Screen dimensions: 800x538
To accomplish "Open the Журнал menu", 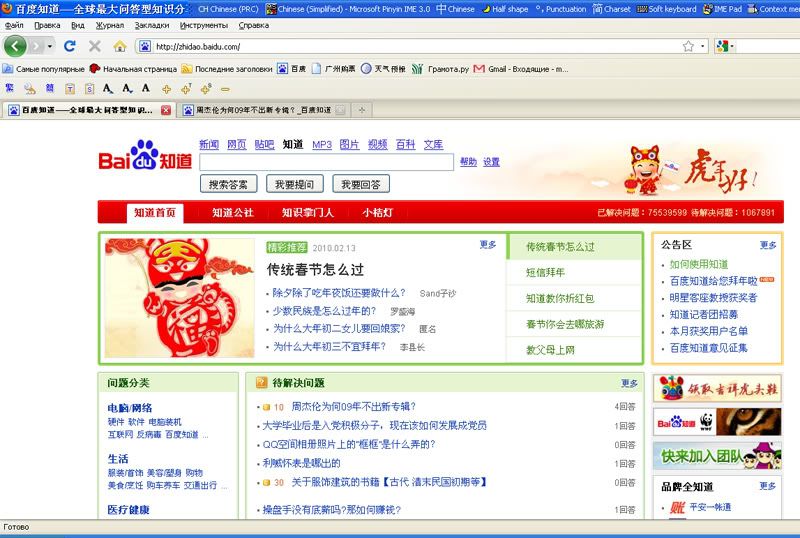I will click(110, 25).
